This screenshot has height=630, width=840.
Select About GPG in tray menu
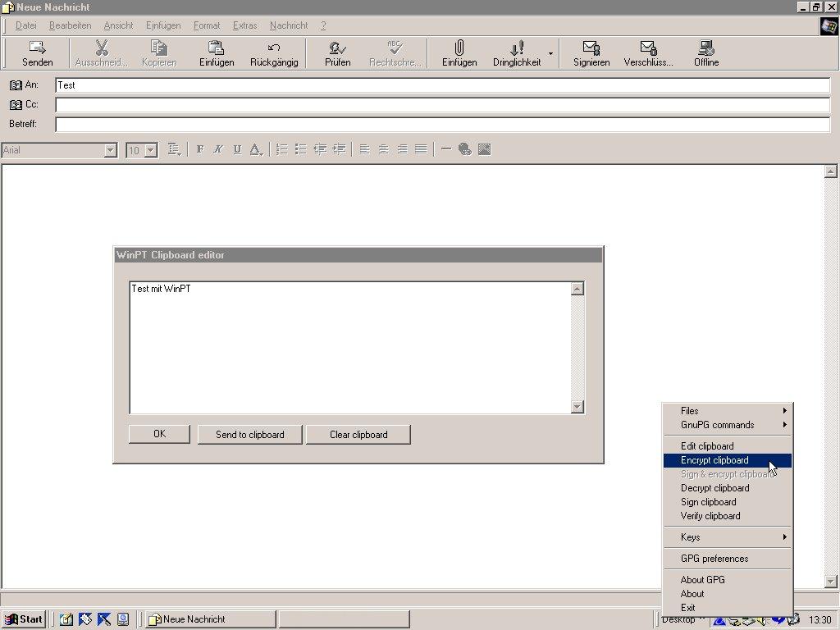(728, 580)
